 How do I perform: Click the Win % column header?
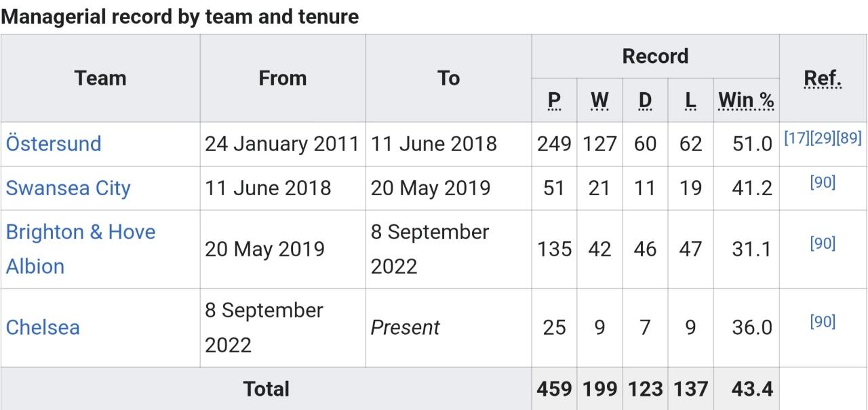[746, 100]
